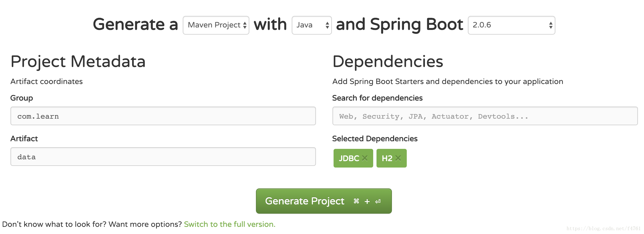Click the Project Metadata heading
The width and height of the screenshot is (644, 234).
(78, 62)
